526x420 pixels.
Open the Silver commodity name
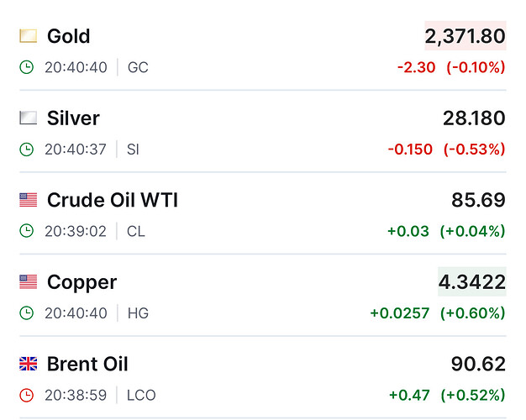[73, 118]
